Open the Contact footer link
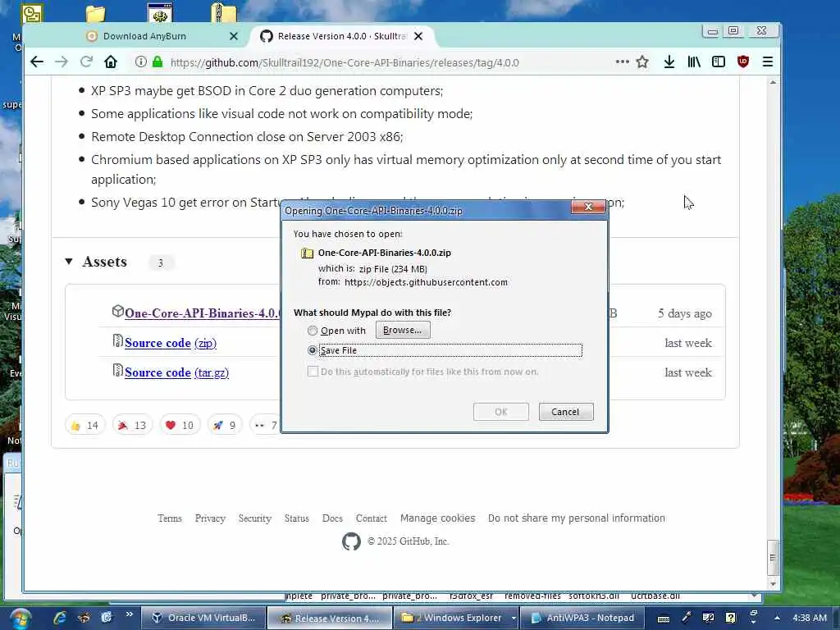Viewport: 840px width, 630px height. 372,518
